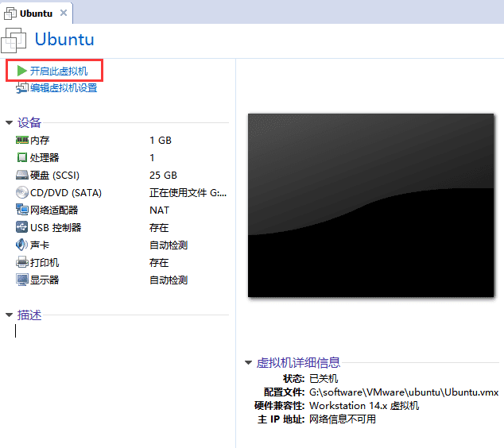Screen dimensions: 504x448
Task: Click the sound card speaker icon
Action: (21, 245)
